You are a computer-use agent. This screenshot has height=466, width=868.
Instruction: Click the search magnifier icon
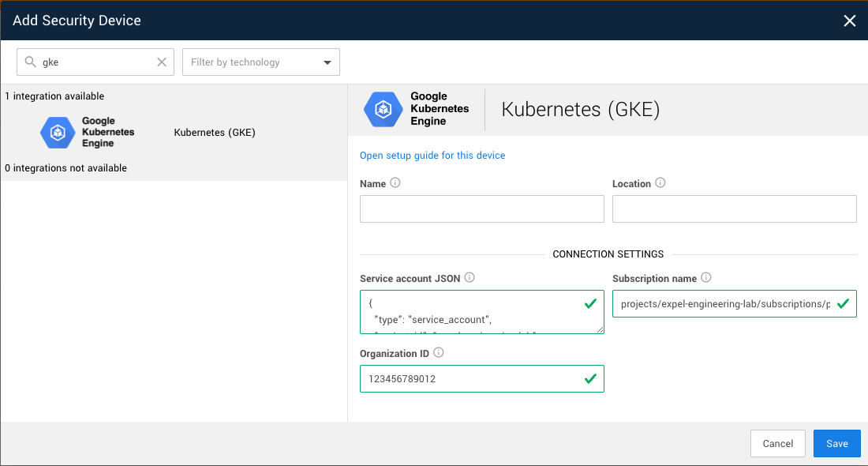31,62
